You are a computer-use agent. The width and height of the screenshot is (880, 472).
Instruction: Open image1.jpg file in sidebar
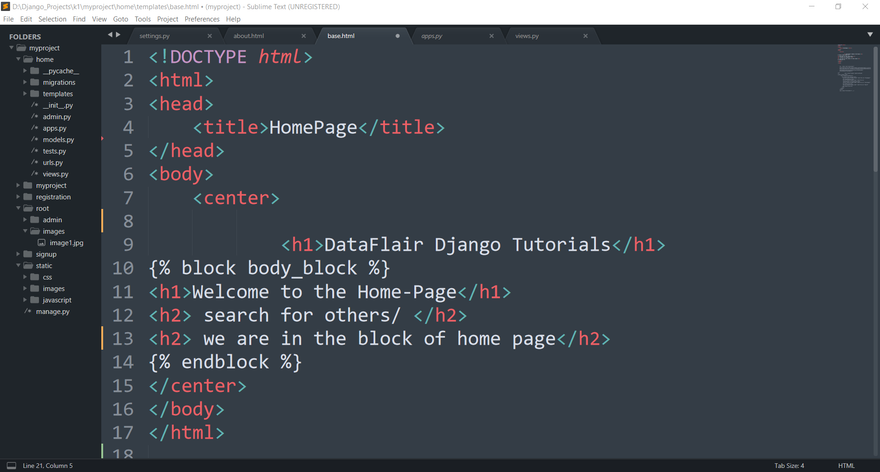[66, 243]
